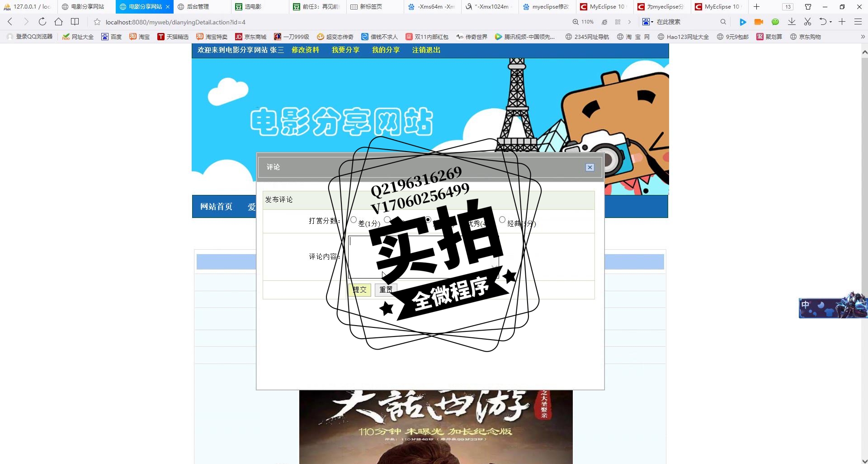The image size is (868, 464).
Task: Open the browser downloads icon
Action: [x=792, y=22]
